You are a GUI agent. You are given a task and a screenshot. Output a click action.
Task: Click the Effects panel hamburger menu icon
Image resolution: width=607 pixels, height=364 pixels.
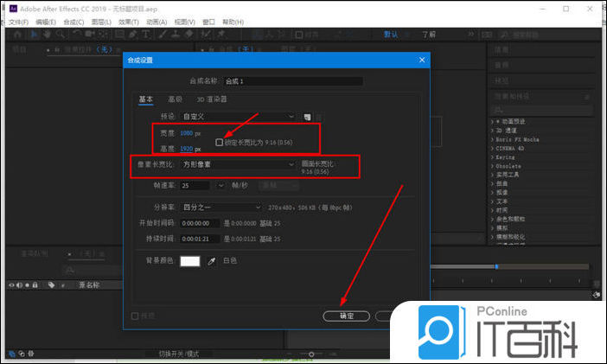pyautogui.click(x=587, y=97)
